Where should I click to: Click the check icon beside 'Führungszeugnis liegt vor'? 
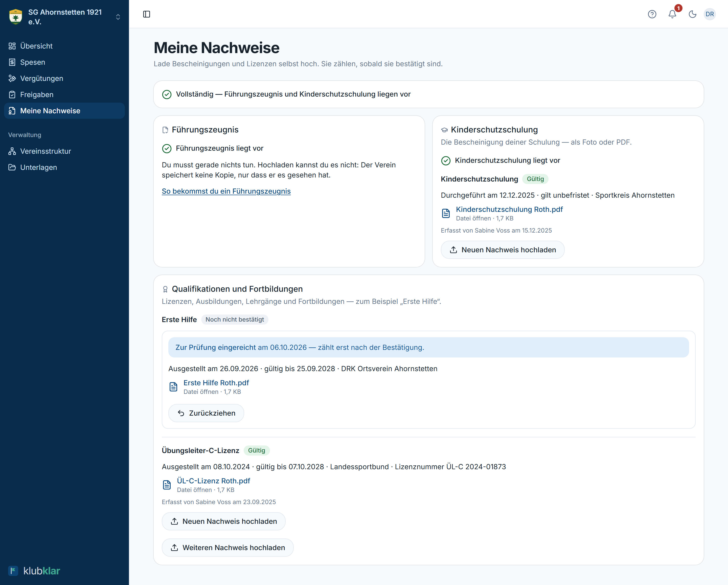click(167, 149)
